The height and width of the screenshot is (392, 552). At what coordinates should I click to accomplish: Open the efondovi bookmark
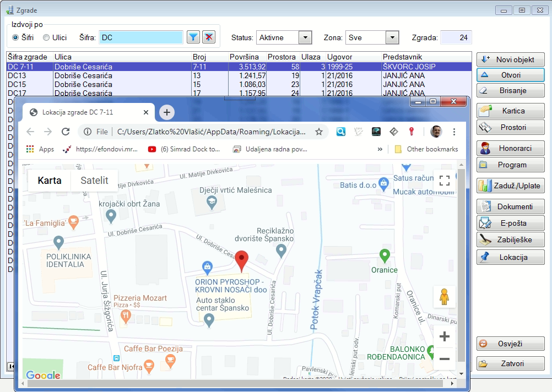100,149
